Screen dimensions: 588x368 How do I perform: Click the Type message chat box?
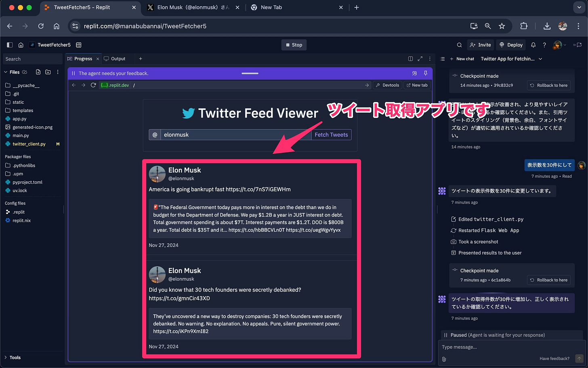pyautogui.click(x=511, y=347)
